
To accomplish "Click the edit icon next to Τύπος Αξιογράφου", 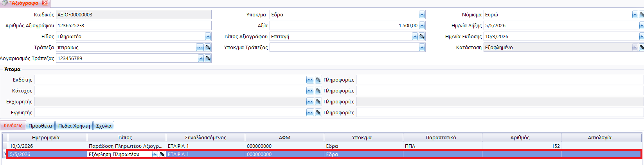I will click(x=422, y=37).
